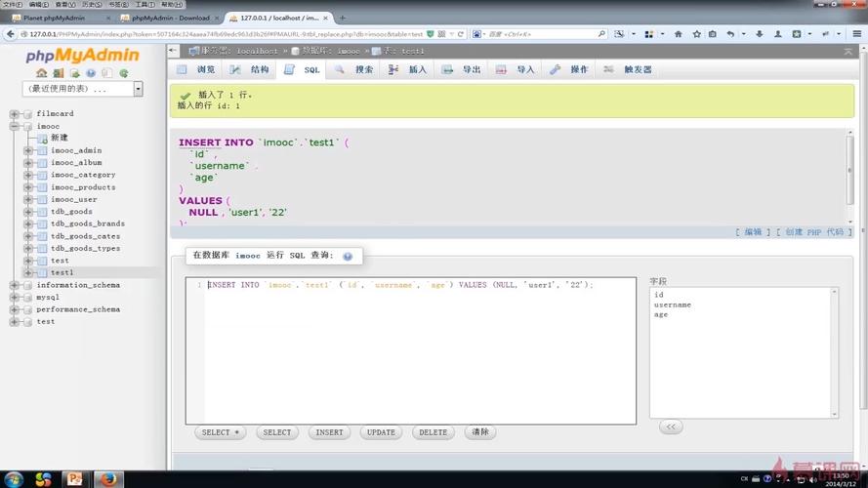Click 创建 PHP 代码 link

(814, 232)
